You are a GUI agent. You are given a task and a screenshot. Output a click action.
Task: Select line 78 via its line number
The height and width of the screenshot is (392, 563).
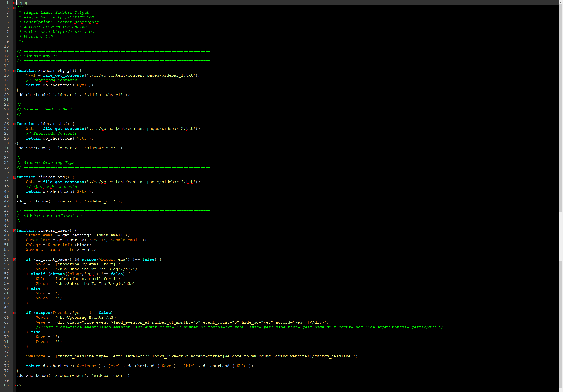point(6,376)
